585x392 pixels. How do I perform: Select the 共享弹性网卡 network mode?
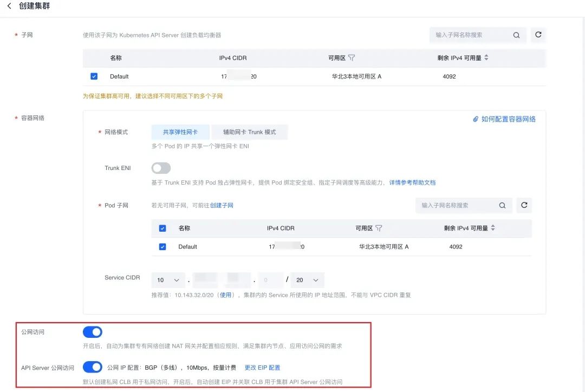point(180,132)
